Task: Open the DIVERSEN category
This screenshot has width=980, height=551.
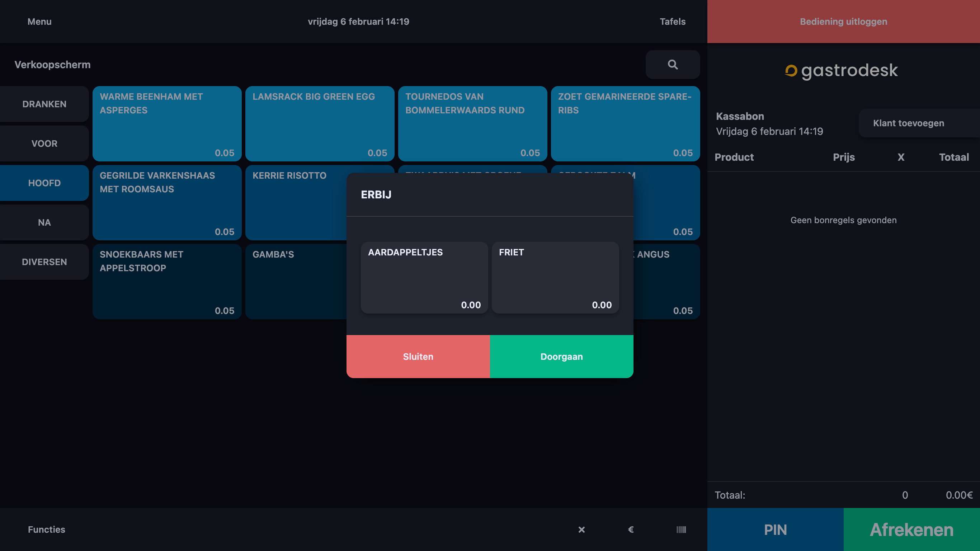Action: (44, 262)
